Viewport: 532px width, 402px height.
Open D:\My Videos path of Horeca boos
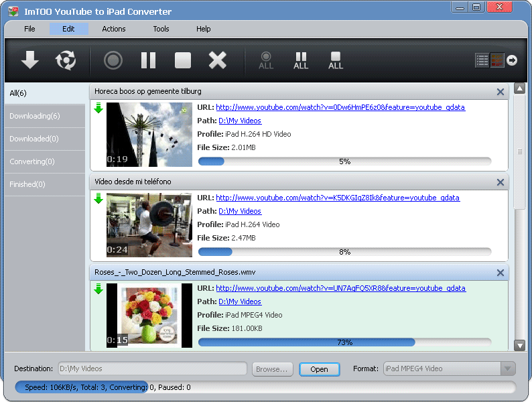pos(240,121)
